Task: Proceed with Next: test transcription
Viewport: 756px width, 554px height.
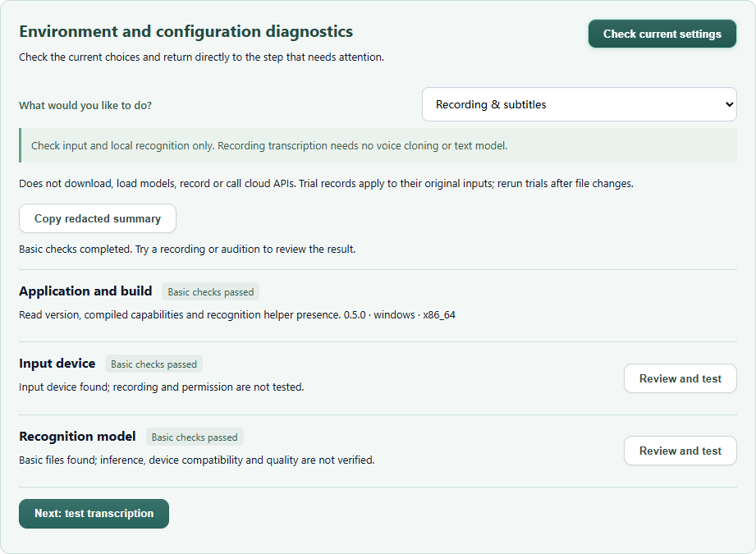Action: [x=94, y=514]
